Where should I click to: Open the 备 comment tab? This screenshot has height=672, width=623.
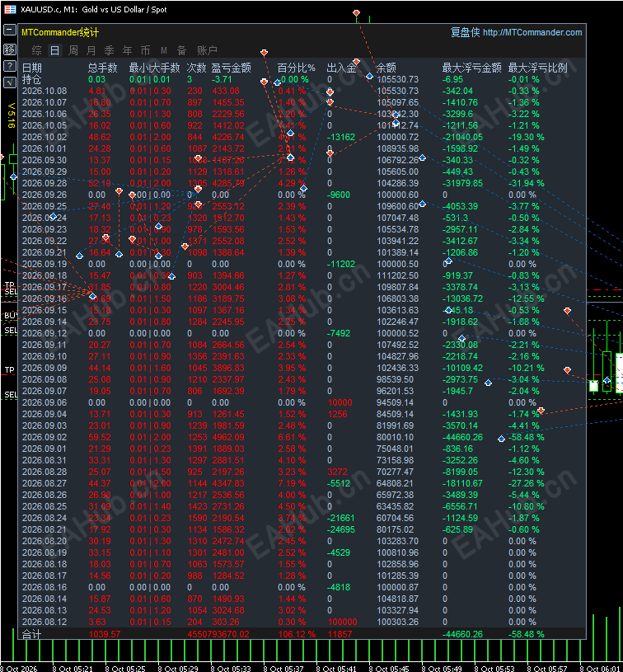pos(181,50)
